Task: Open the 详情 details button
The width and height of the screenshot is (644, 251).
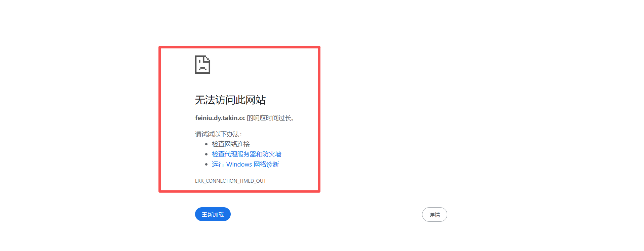Action: [x=434, y=215]
